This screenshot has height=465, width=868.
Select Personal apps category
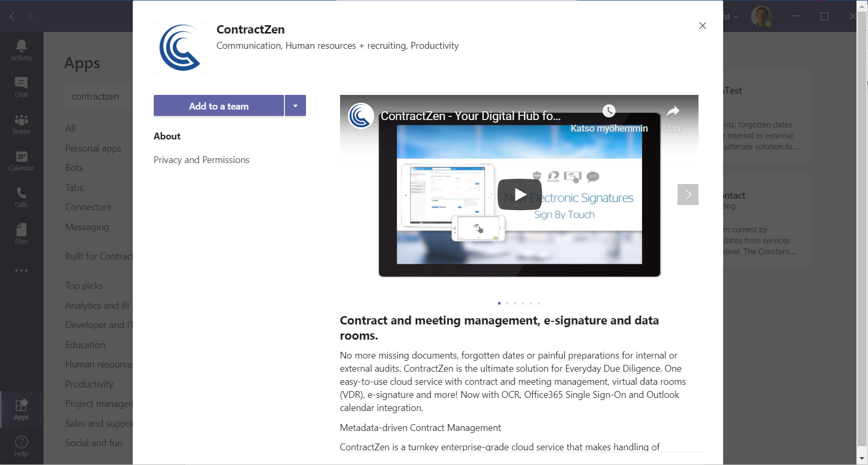click(93, 148)
